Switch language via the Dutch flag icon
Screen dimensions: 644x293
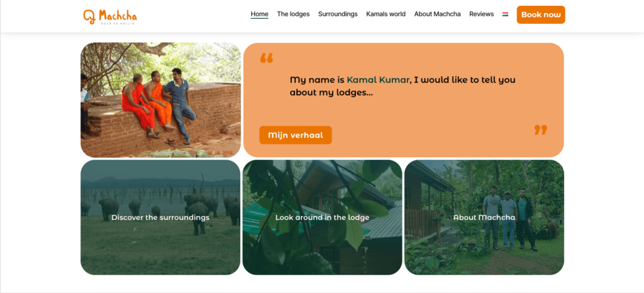(505, 14)
